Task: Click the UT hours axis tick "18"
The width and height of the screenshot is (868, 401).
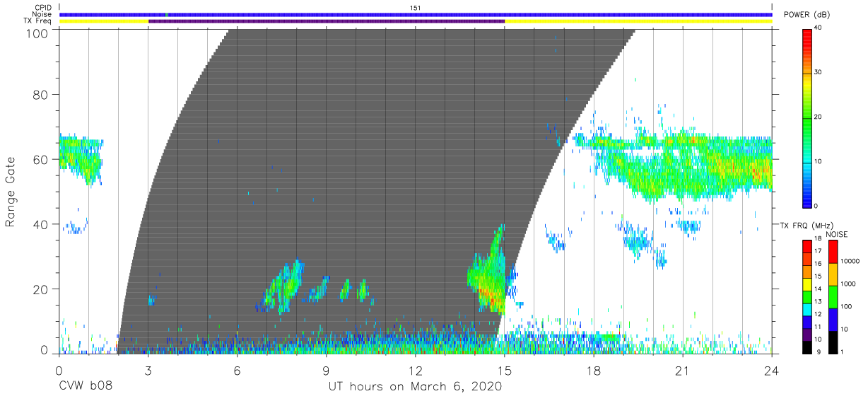Action: point(594,370)
